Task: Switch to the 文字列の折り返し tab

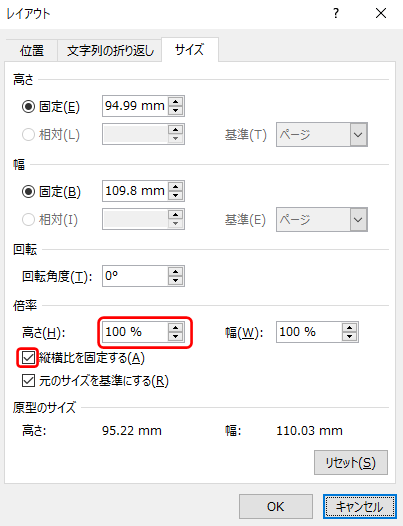Action: coord(110,50)
